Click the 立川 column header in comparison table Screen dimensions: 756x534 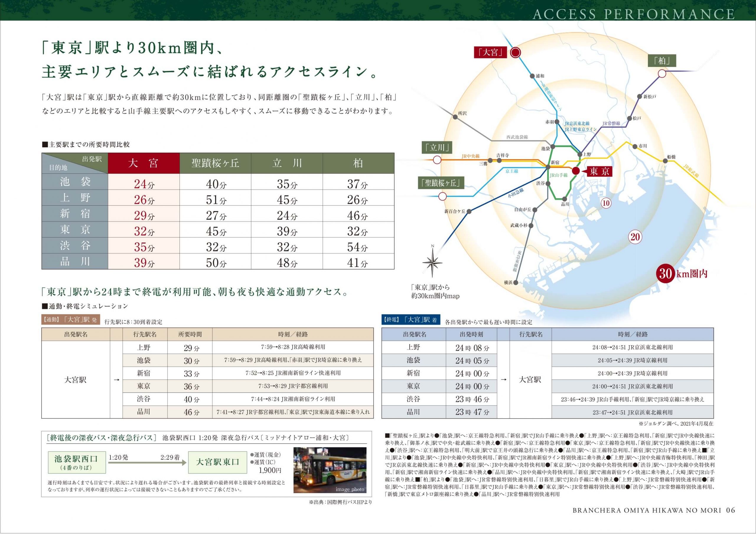[x=287, y=163]
